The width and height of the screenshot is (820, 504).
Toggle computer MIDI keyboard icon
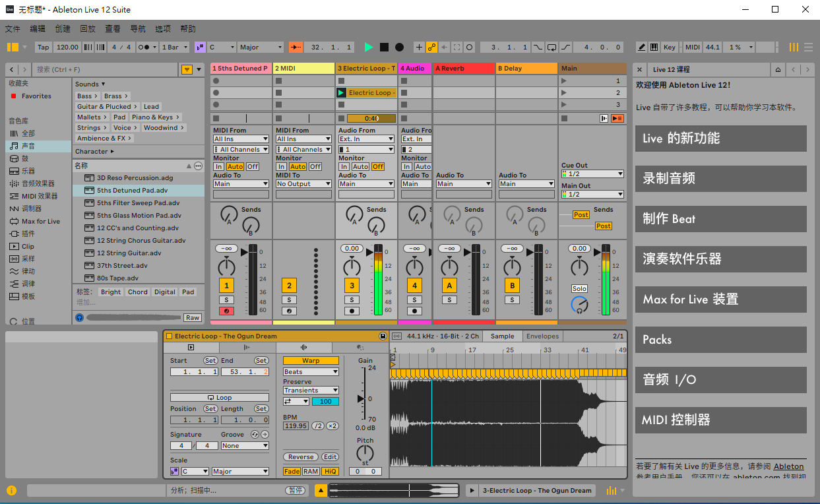click(x=654, y=47)
